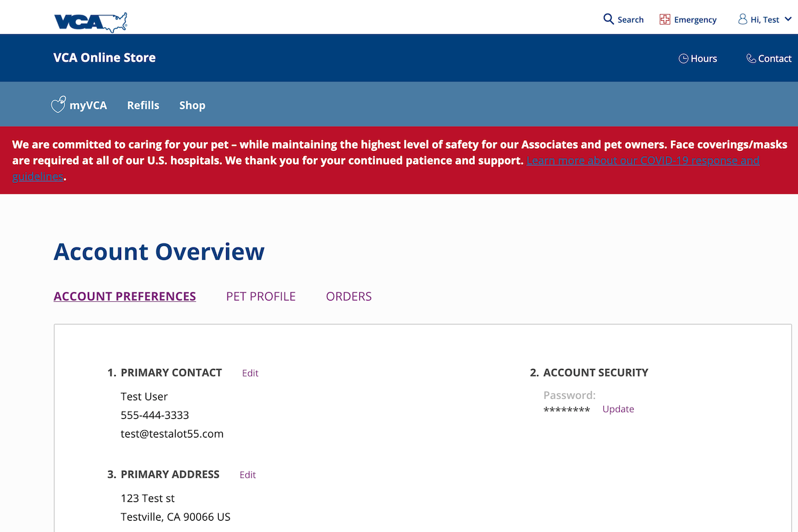Click the myVCA heart icon
This screenshot has width=798, height=532.
(x=59, y=105)
